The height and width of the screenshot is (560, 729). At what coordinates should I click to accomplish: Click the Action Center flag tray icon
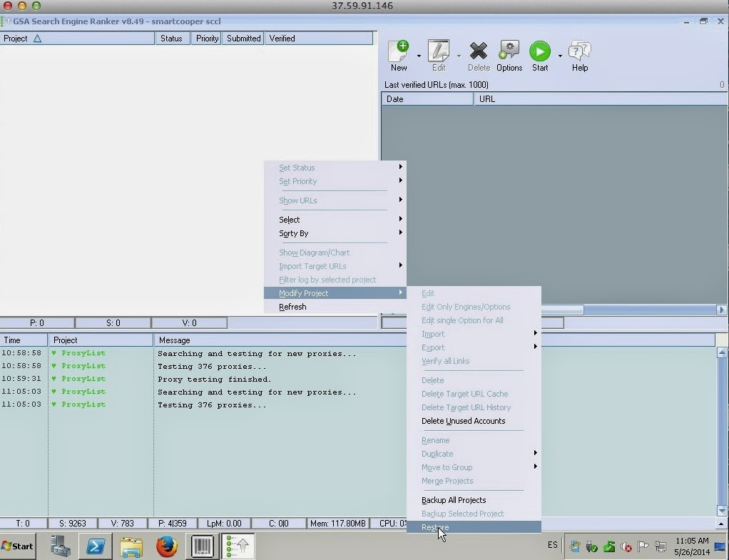tap(643, 546)
